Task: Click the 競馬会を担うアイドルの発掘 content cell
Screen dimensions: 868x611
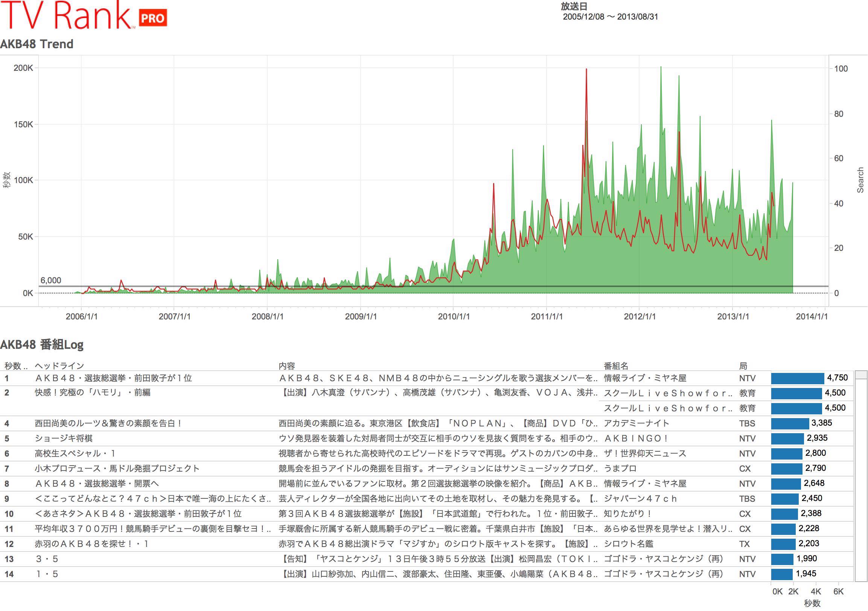Action: [439, 468]
